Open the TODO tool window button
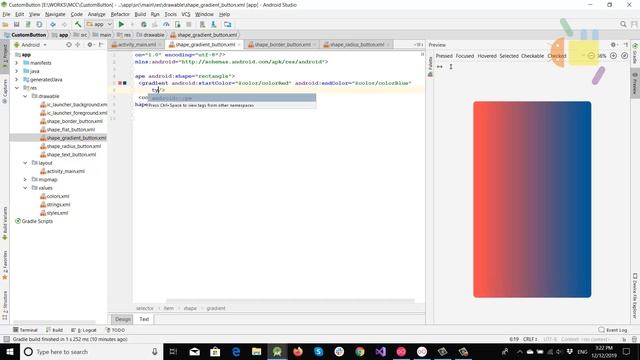 tap(116, 330)
